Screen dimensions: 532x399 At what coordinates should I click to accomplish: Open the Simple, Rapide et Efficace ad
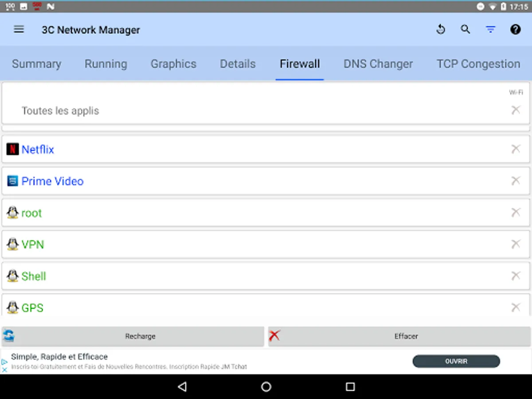[x=59, y=357]
